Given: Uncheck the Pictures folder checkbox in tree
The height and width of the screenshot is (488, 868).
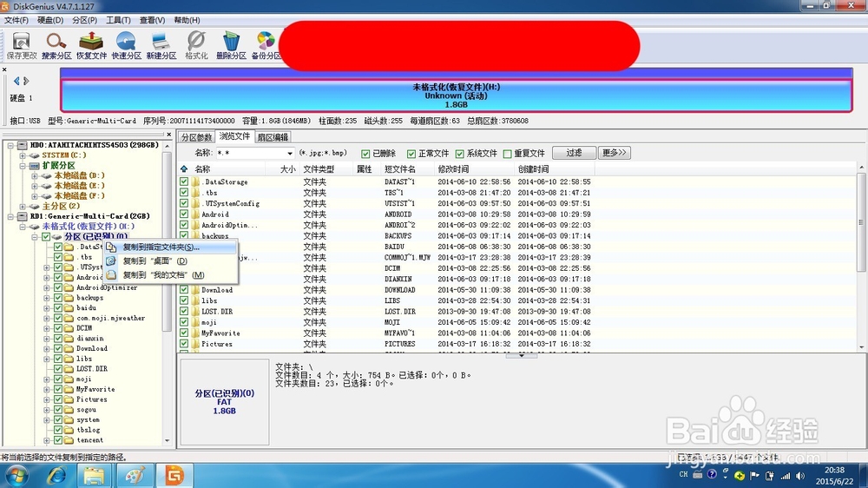Looking at the screenshot, I should [57, 399].
